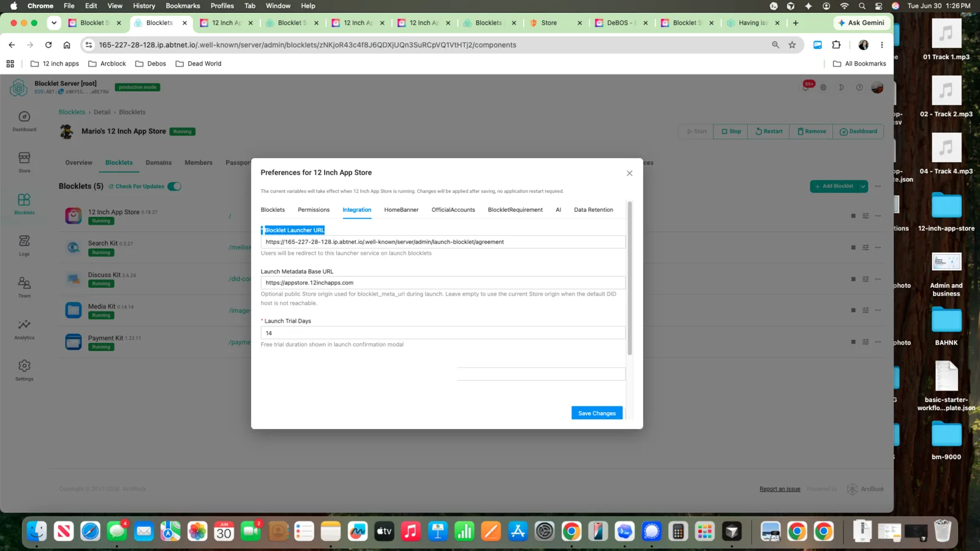Open the Chrome three-dot menu
The image size is (980, 551).
coord(882,45)
